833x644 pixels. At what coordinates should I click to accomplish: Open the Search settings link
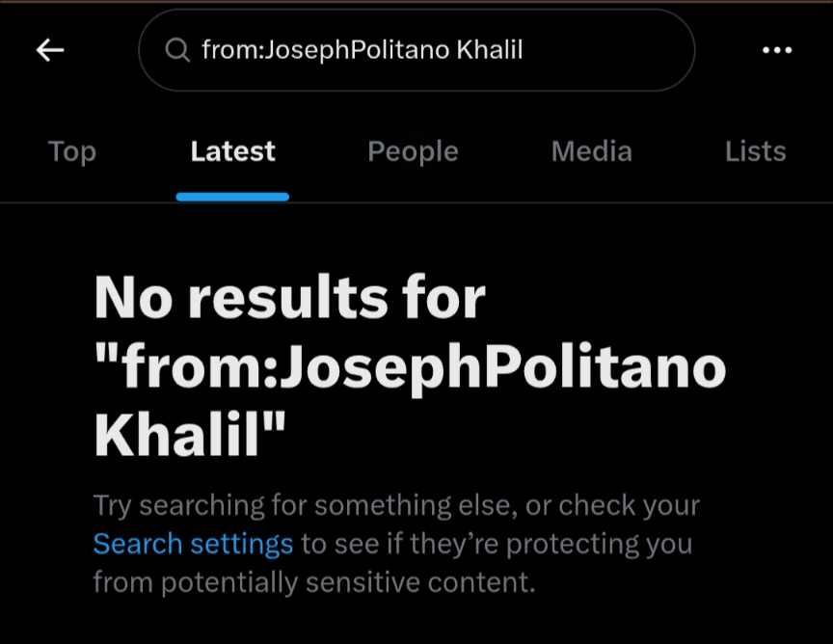click(193, 544)
